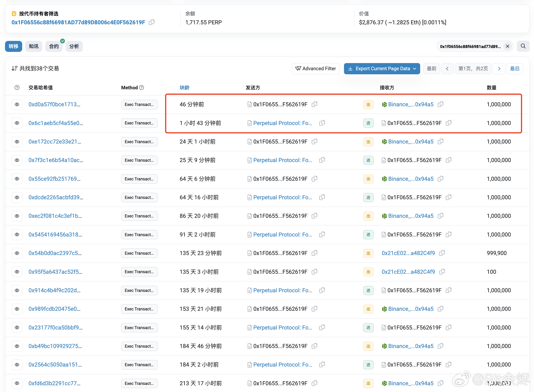
Task: Toggle eye preview for 0x7f3c1e6b54a10ac transaction
Action: point(17,160)
